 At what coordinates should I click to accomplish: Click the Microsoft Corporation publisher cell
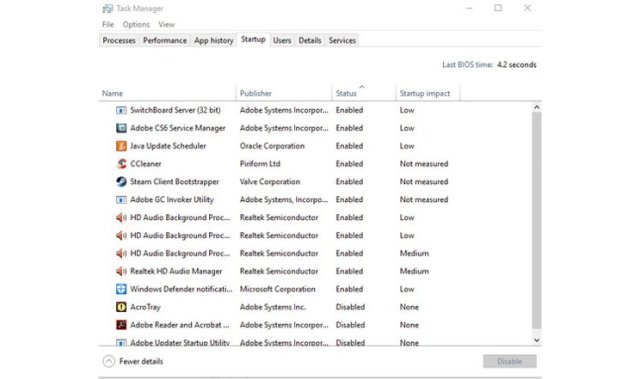(x=278, y=289)
